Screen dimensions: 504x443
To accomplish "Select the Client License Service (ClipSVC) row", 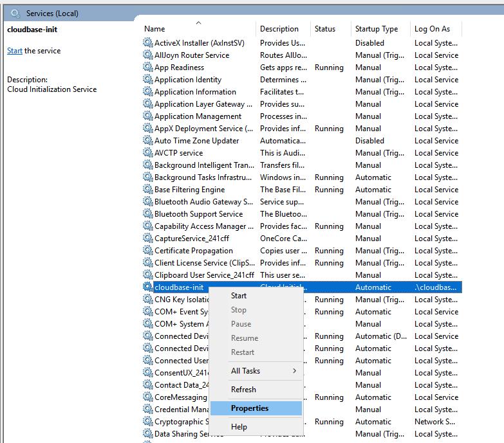I will click(x=302, y=262).
